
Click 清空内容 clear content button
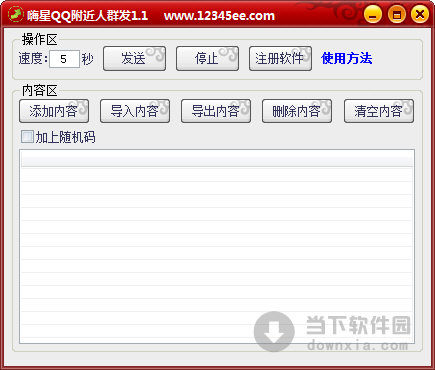click(x=379, y=111)
